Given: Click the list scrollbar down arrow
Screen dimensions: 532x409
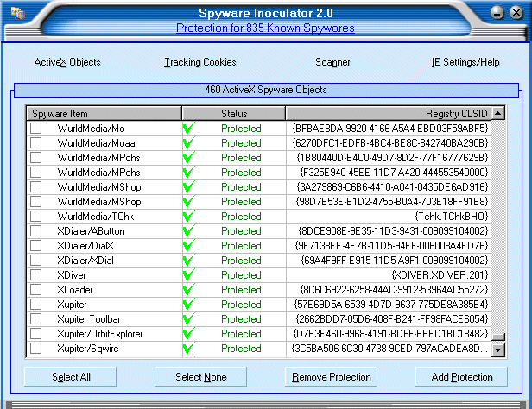Looking at the screenshot, I should 498,349.
